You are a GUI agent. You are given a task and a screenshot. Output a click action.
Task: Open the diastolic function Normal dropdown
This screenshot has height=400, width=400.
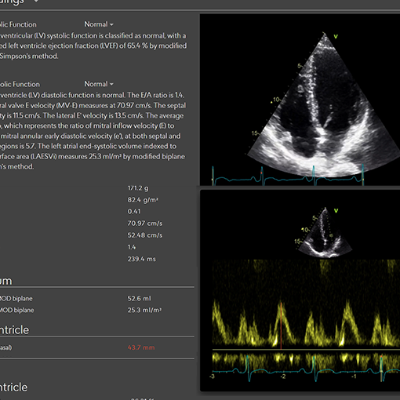(x=99, y=84)
